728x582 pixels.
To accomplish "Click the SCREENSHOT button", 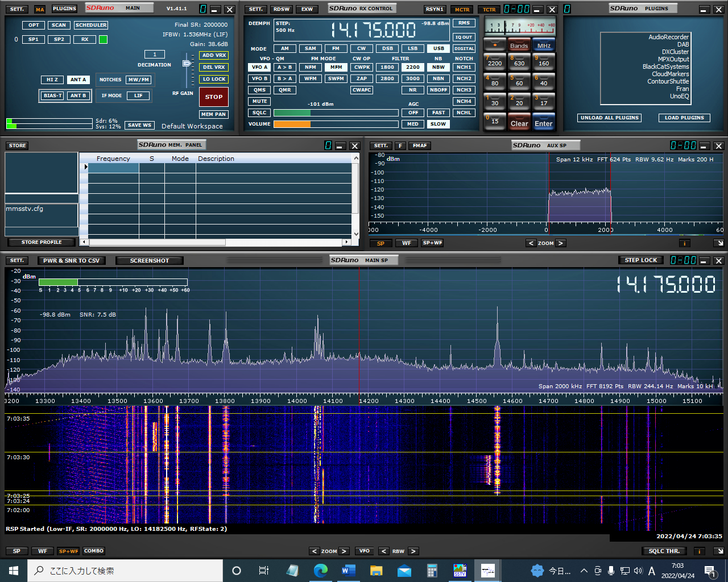I will 150,260.
